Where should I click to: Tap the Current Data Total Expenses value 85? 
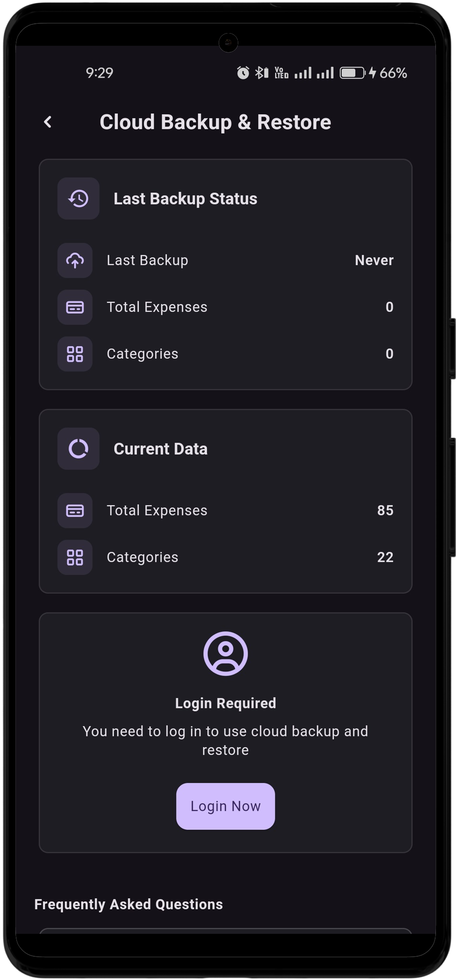click(385, 510)
